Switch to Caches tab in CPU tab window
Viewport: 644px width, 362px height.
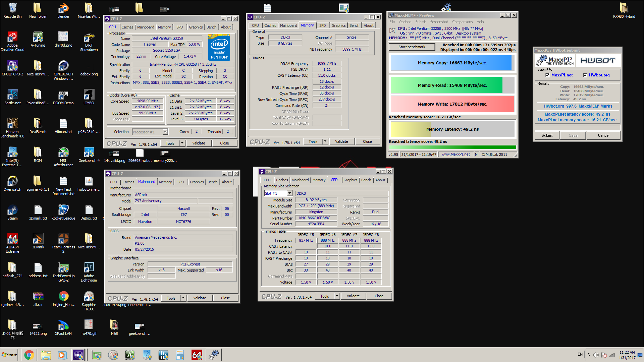127,27
